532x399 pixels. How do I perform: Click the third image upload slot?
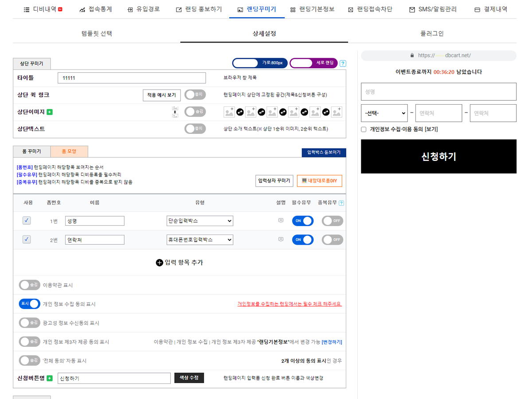pos(272,112)
